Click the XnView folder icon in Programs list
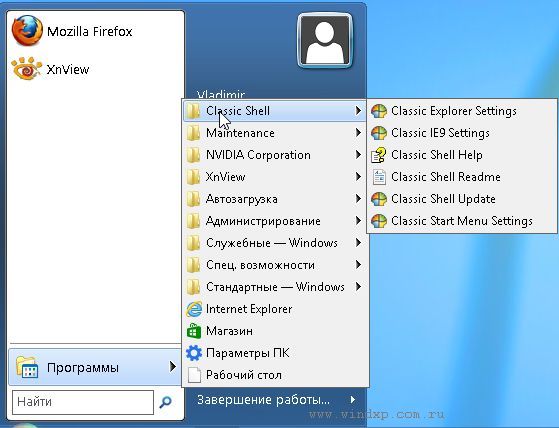Viewport: 559px width, 428px height. [194, 177]
